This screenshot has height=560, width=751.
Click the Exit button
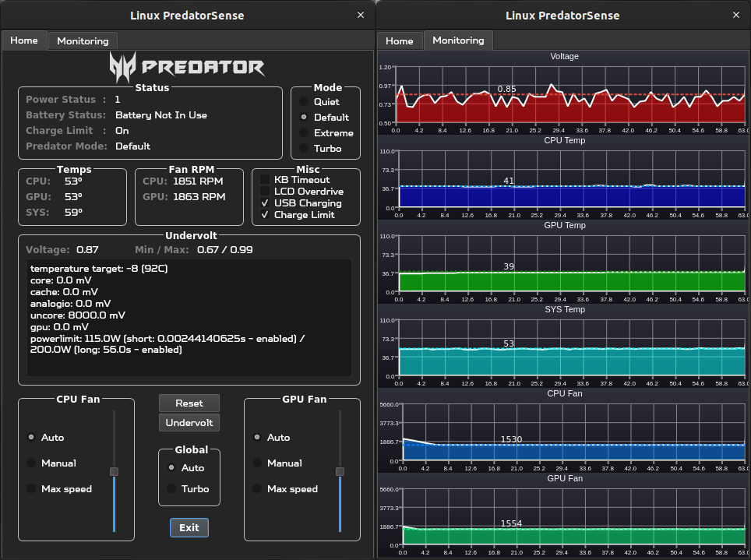pyautogui.click(x=189, y=527)
